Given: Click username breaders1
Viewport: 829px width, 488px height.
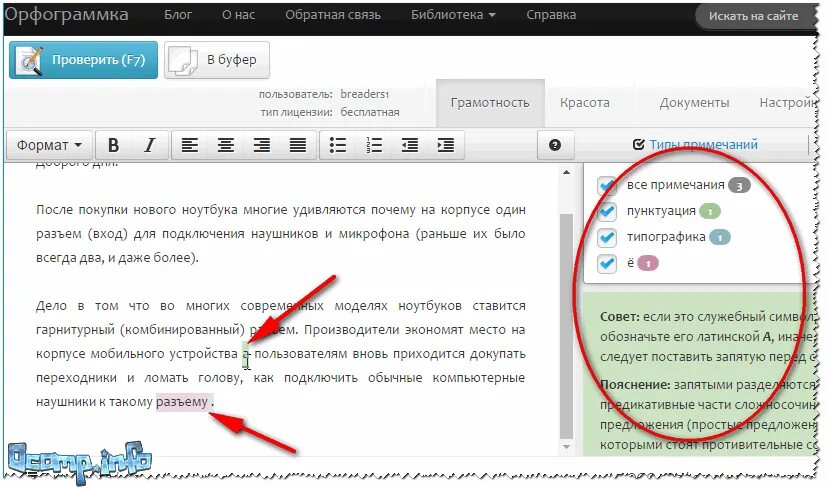Looking at the screenshot, I should click(x=365, y=94).
